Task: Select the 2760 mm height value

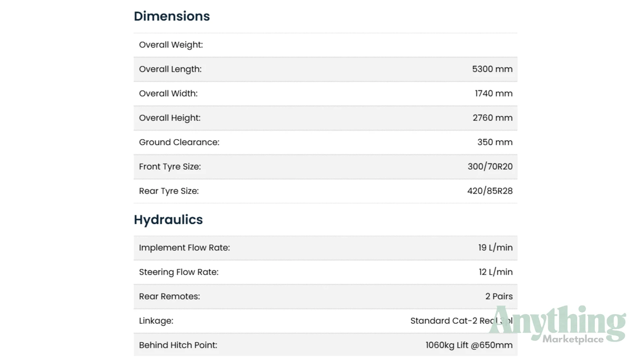Action: [x=493, y=118]
